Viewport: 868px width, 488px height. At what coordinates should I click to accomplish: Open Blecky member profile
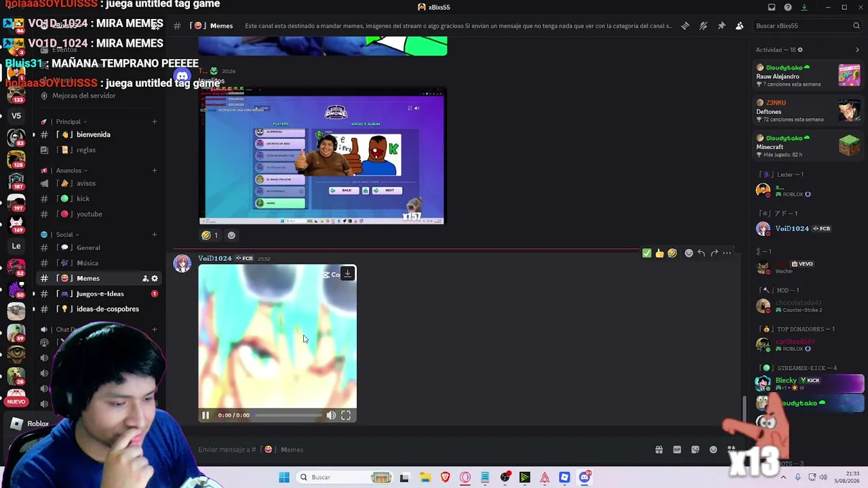tap(807, 384)
